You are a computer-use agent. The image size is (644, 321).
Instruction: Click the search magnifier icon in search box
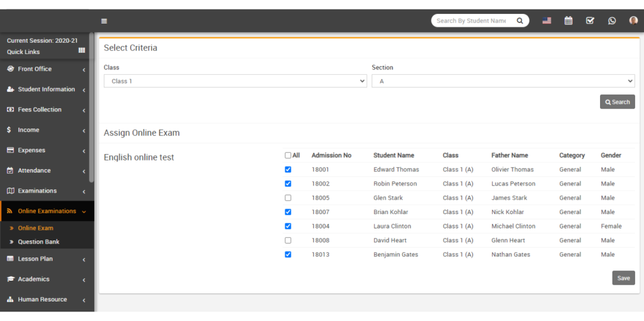click(519, 21)
